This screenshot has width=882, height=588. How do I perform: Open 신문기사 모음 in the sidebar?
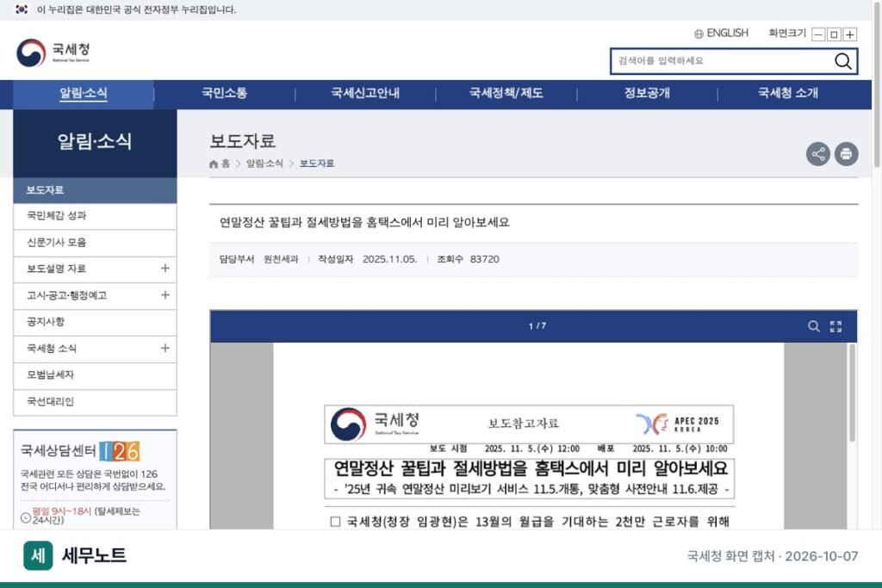tap(95, 242)
